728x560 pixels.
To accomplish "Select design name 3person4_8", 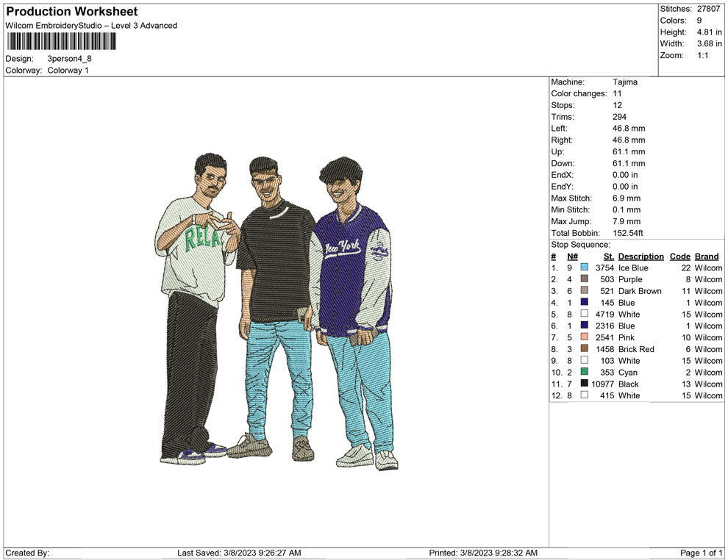I will (x=70, y=59).
